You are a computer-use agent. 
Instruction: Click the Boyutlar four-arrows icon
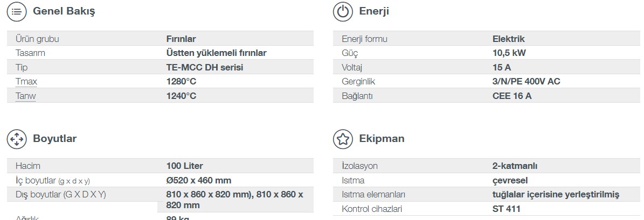tap(17, 139)
